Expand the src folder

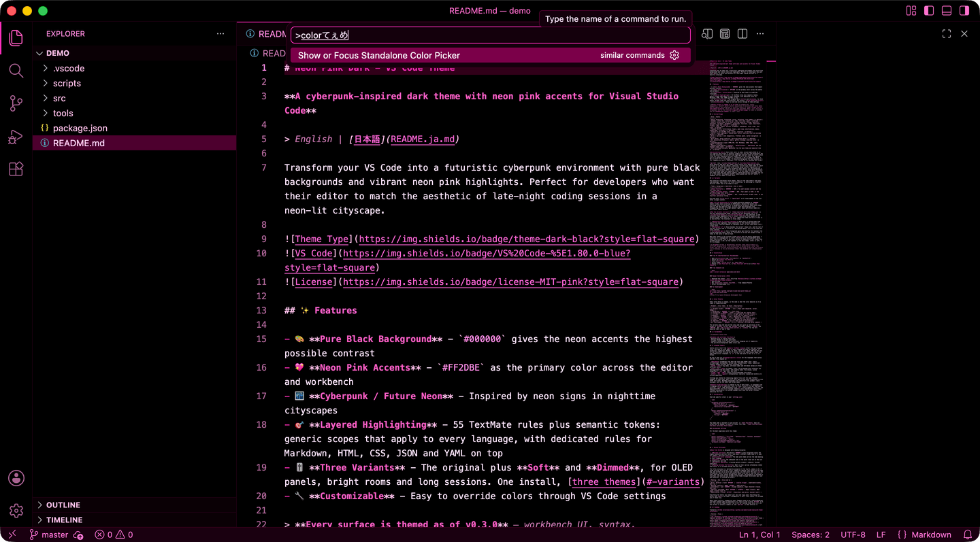[x=135, y=98]
